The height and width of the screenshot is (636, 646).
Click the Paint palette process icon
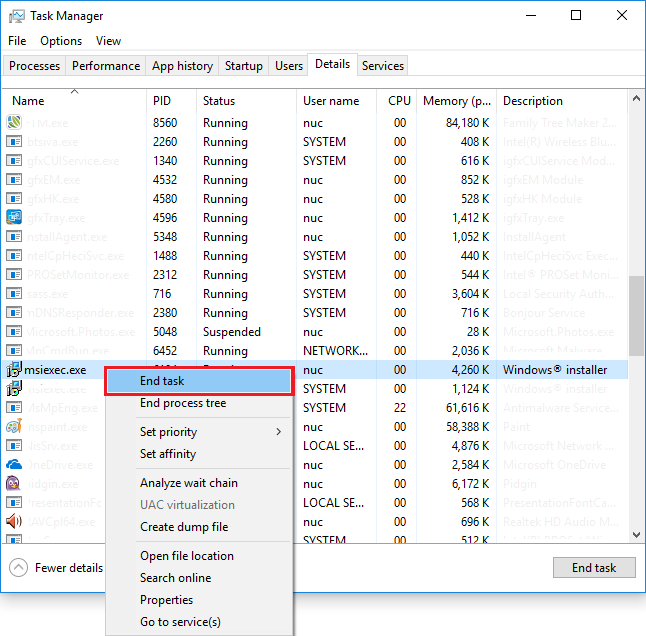coord(14,426)
